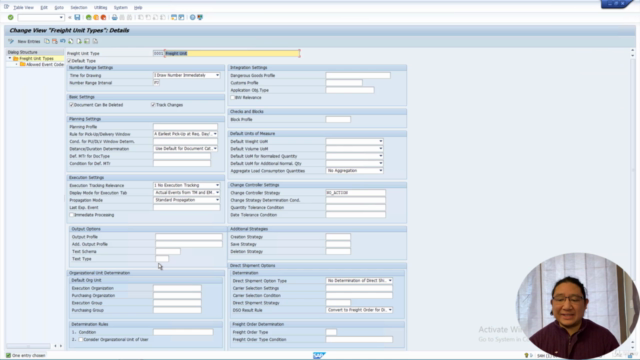This screenshot has height=360, width=640.
Task: Click the Undo Change icon
Action: pyautogui.click(x=63, y=41)
